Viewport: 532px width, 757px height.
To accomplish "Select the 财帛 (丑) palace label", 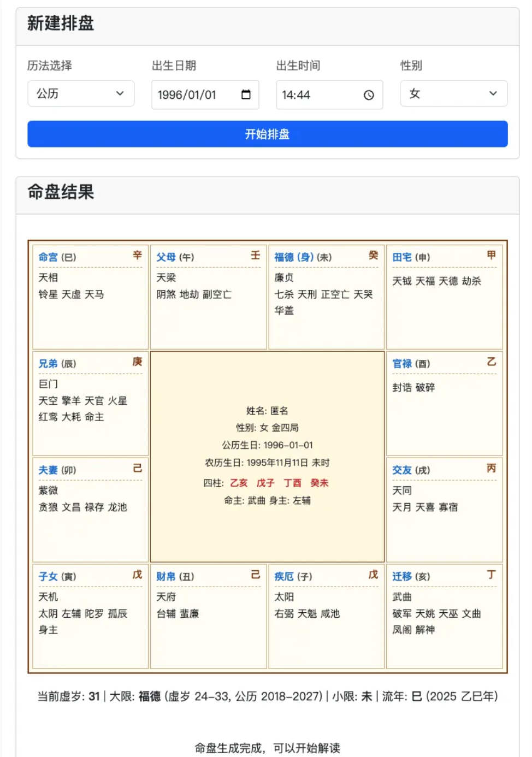I will coord(175,576).
